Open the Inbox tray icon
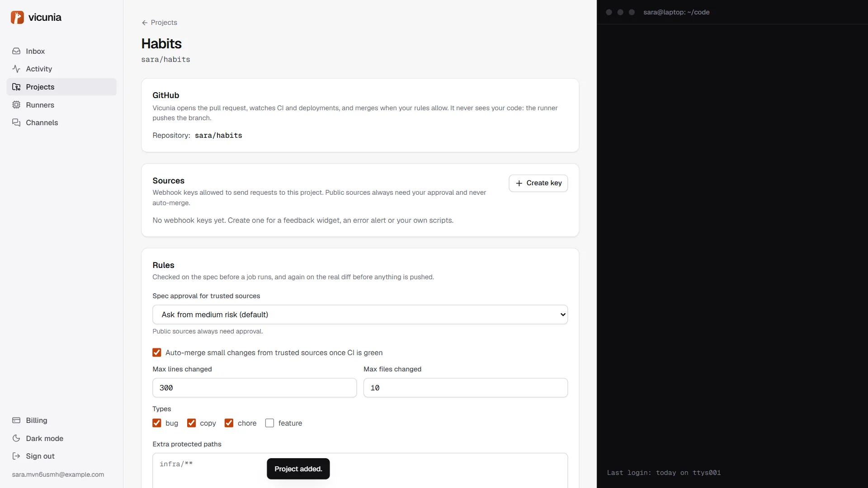The height and width of the screenshot is (488, 868). click(x=16, y=51)
